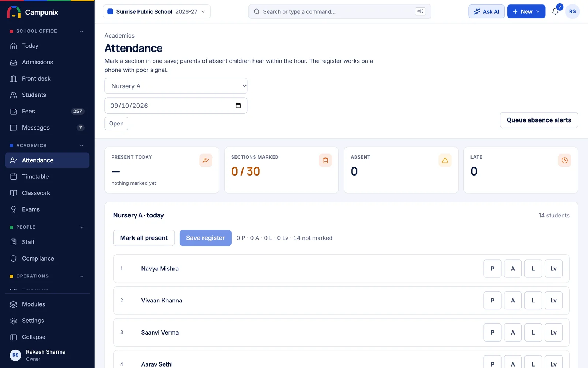Image resolution: width=588 pixels, height=368 pixels.
Task: Open Students page
Action: point(47,95)
